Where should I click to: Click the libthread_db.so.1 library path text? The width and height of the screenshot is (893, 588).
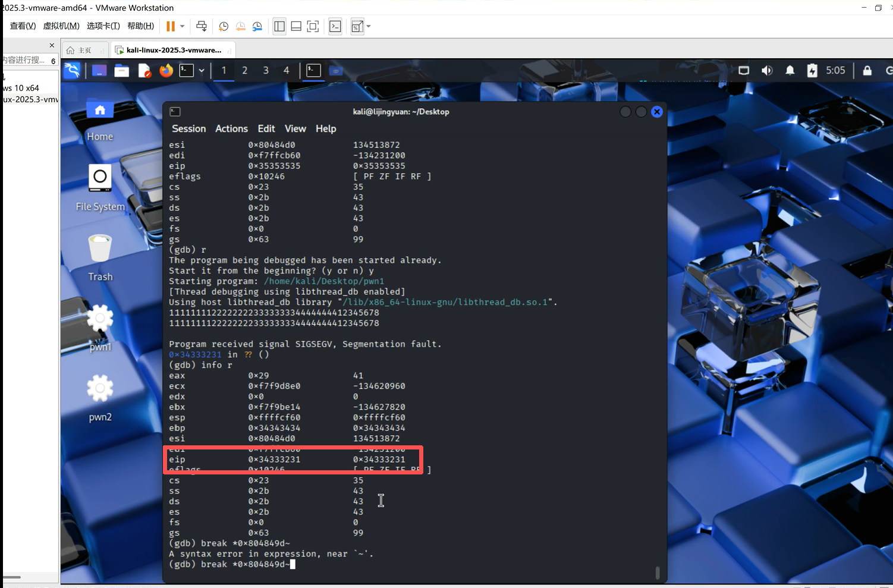click(445, 302)
